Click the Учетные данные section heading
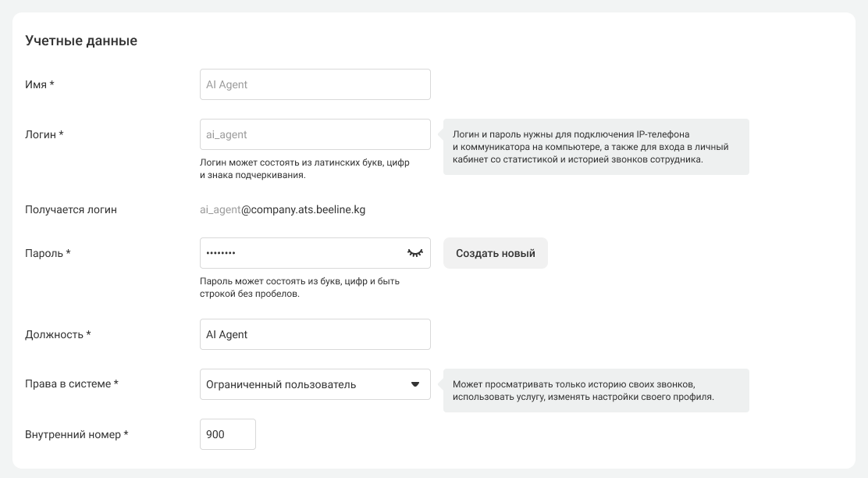Screen dimensions: 868x478 [81, 41]
